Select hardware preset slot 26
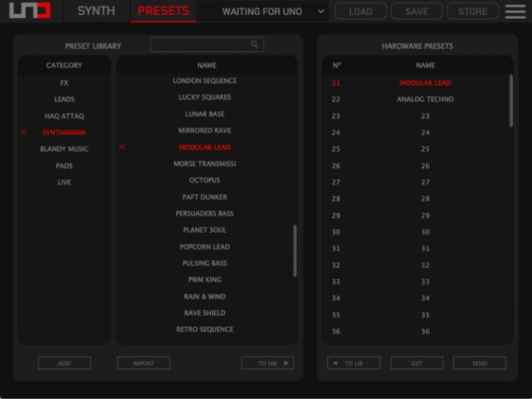The width and height of the screenshot is (532, 399). tap(415, 165)
